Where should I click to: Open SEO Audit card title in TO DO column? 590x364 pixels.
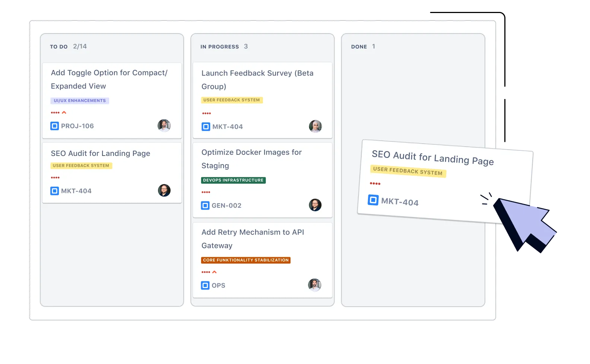point(101,153)
